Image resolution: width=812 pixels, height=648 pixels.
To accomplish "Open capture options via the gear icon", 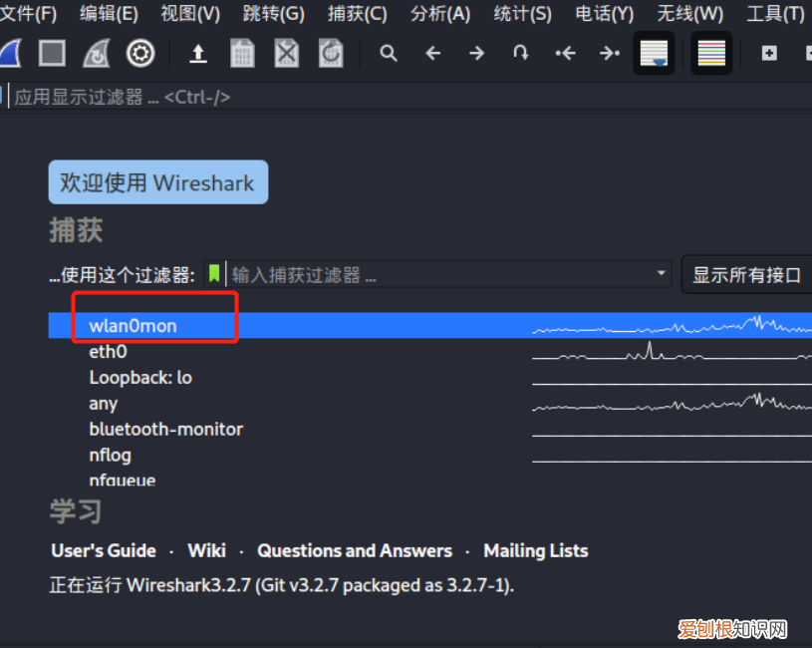I will [140, 53].
